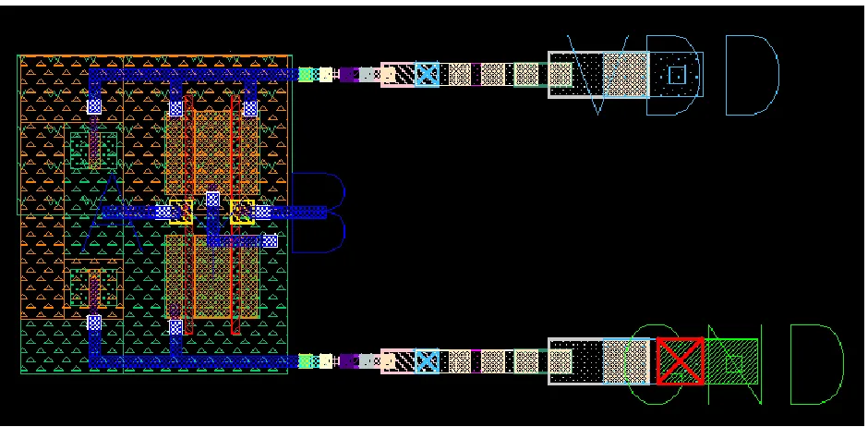Select the horizontal blue metal GND bus inside cell

194,361
